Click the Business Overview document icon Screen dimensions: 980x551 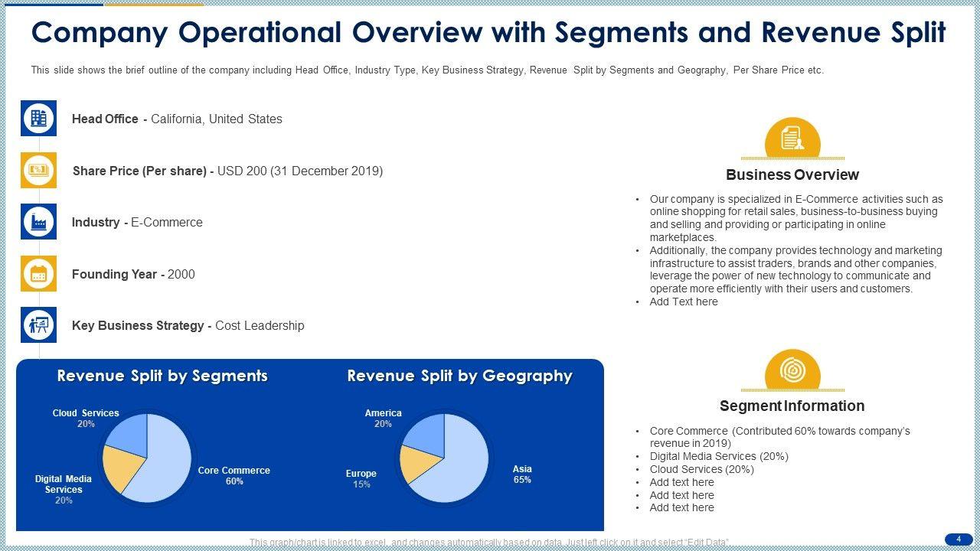pos(792,139)
